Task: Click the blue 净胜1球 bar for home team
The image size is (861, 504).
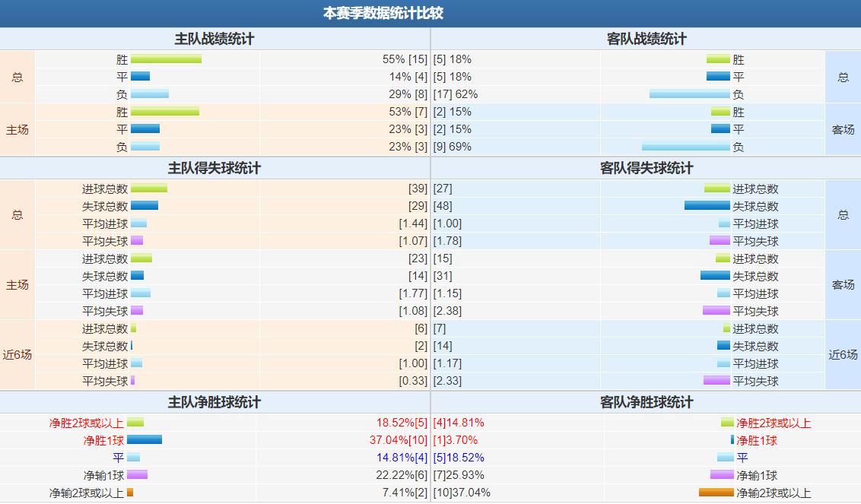Action: (145, 439)
